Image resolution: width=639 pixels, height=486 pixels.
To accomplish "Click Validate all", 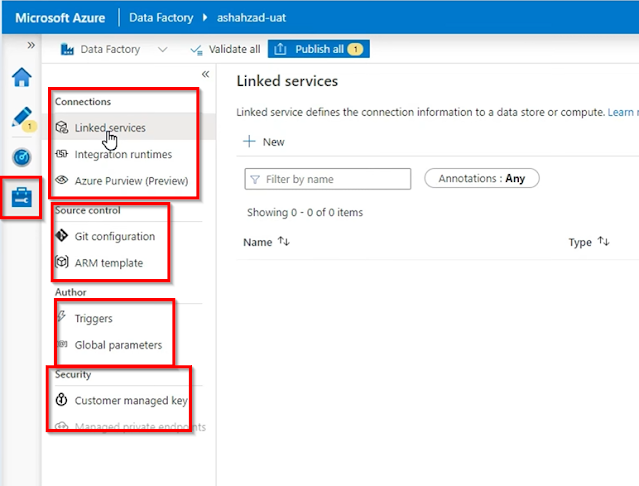I will pyautogui.click(x=225, y=49).
